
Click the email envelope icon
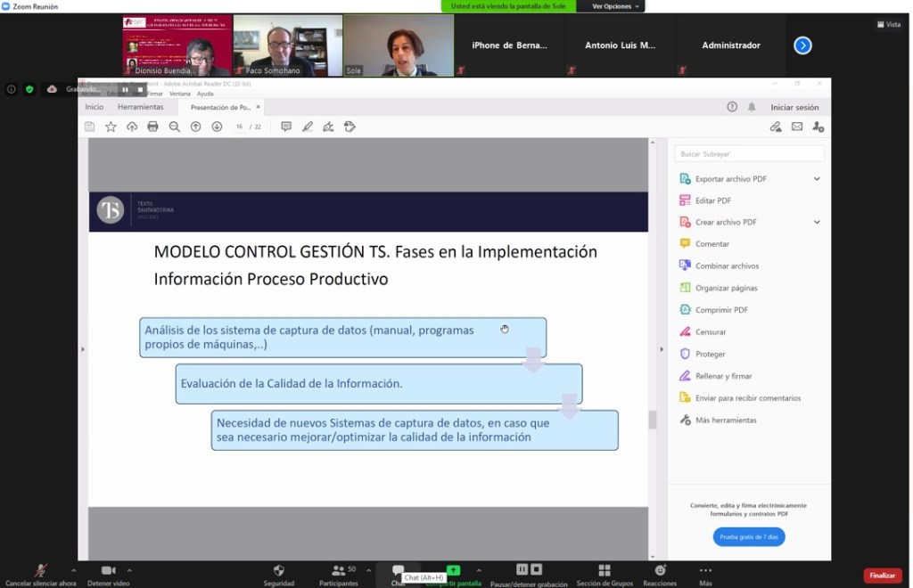click(x=797, y=127)
